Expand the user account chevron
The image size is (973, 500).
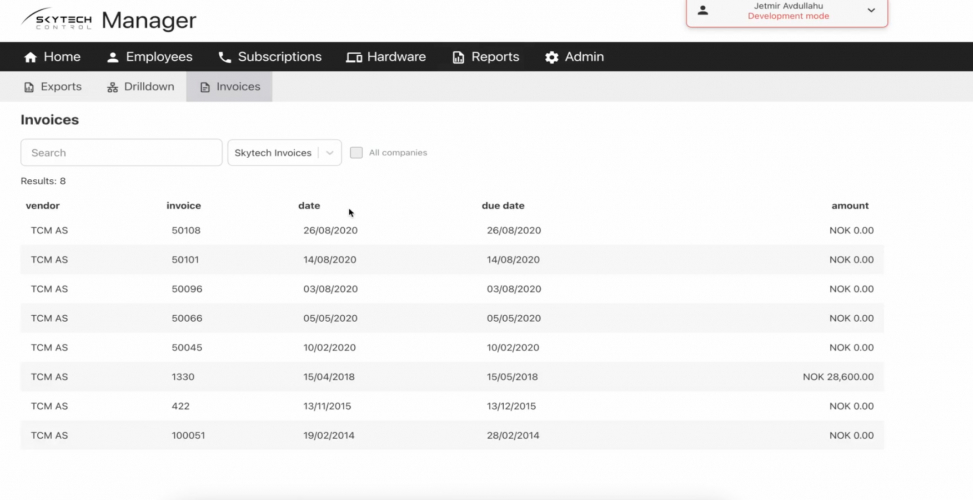click(871, 11)
